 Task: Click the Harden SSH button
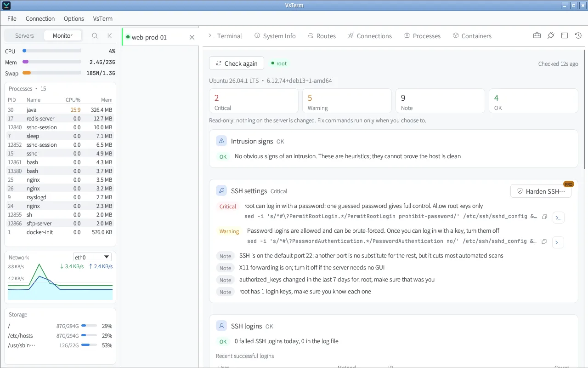(x=541, y=191)
